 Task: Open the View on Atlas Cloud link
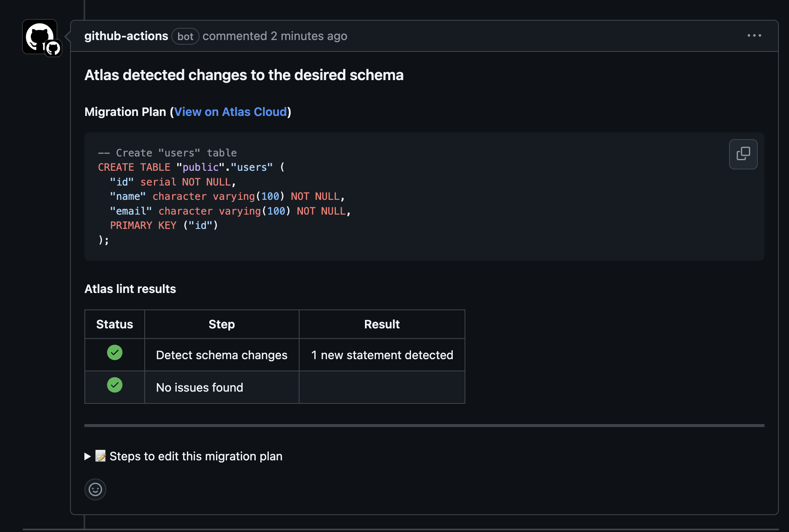[x=231, y=112]
